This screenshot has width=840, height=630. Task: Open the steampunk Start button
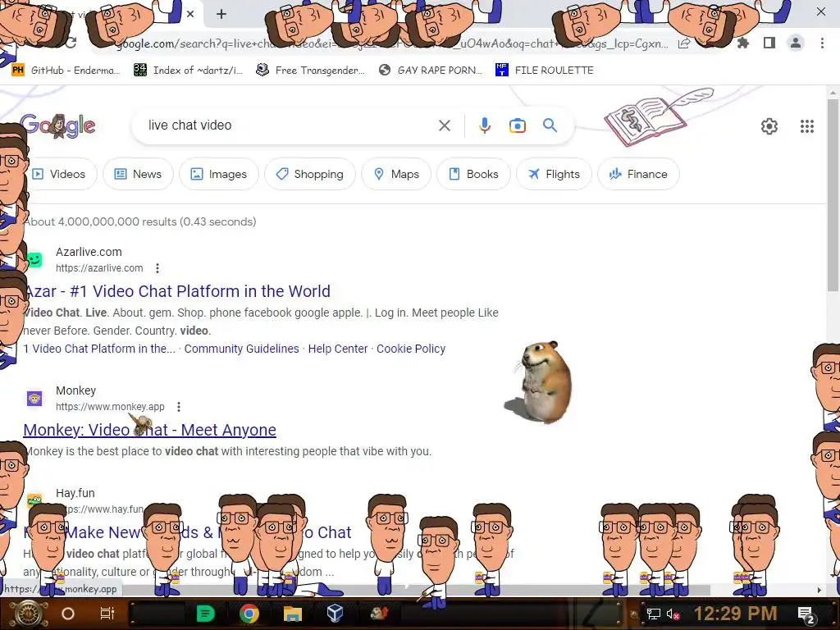28,614
